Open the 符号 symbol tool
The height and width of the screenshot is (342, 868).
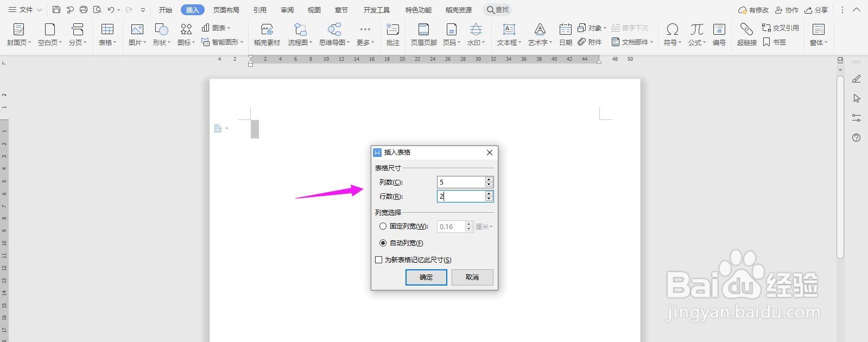click(x=673, y=34)
